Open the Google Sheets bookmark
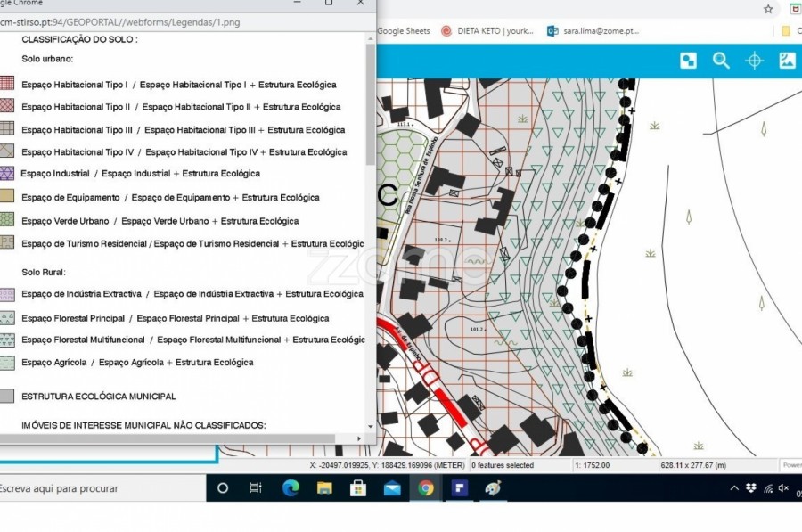The height and width of the screenshot is (532, 802). (x=403, y=30)
